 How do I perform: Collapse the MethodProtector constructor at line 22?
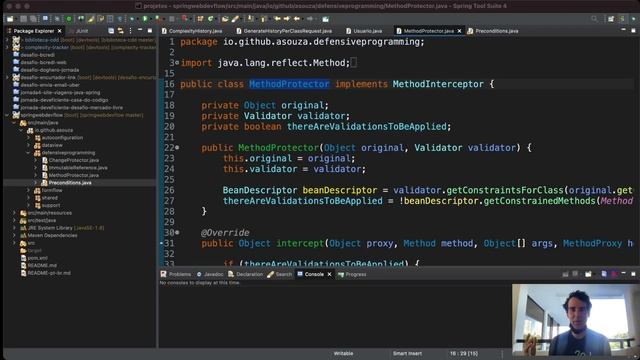[177, 148]
